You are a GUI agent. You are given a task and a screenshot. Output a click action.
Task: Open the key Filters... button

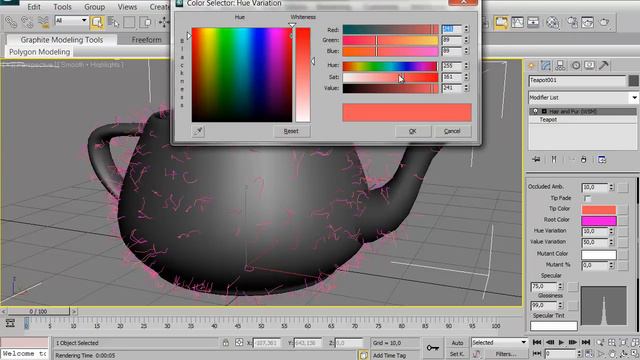click(x=506, y=354)
